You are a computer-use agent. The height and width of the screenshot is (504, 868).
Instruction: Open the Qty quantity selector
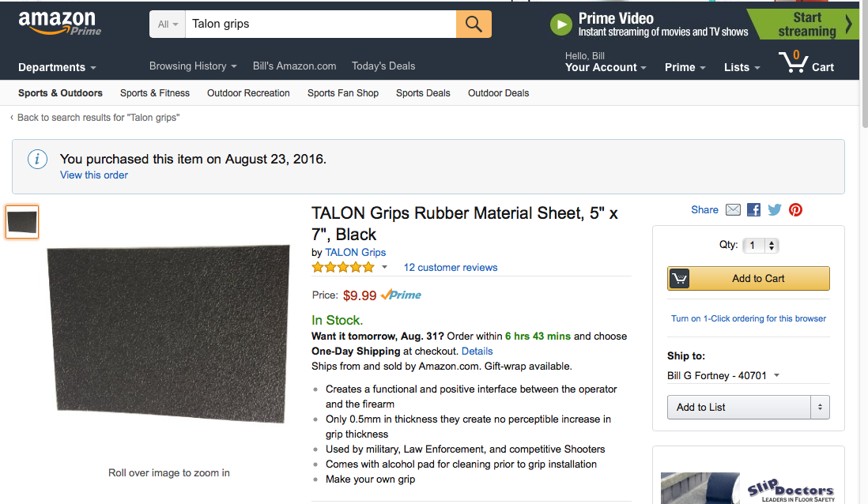(x=762, y=246)
